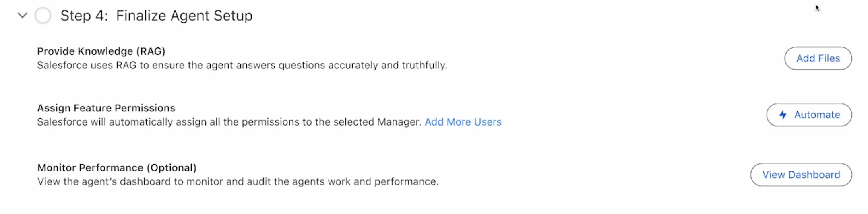Select the Finalize Agent Setup title
This screenshot has height=214, width=868.
click(x=184, y=16)
